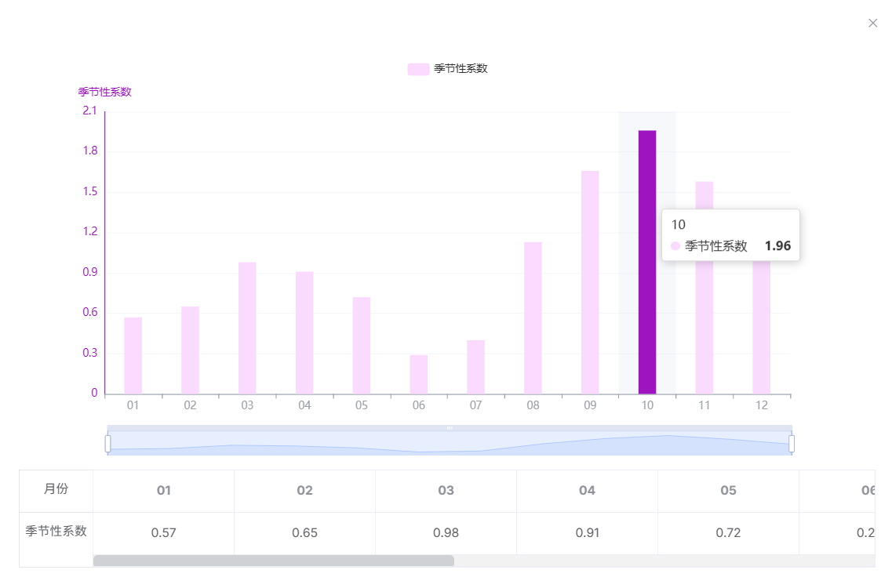Select the 01 month column header
This screenshot has width=892, height=588.
(x=163, y=491)
